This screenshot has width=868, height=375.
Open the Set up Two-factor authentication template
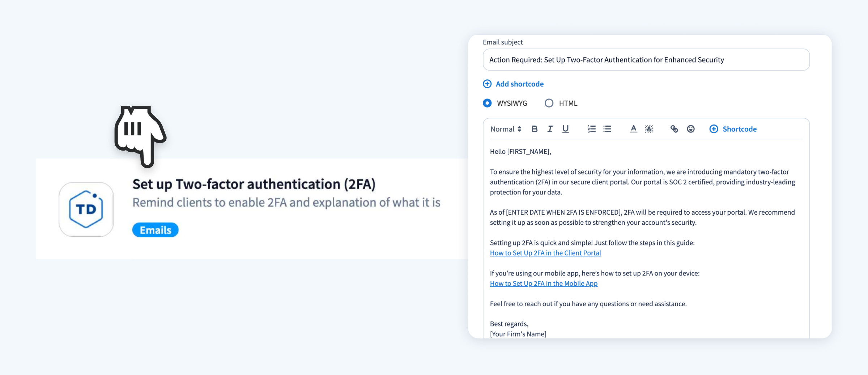click(x=254, y=184)
